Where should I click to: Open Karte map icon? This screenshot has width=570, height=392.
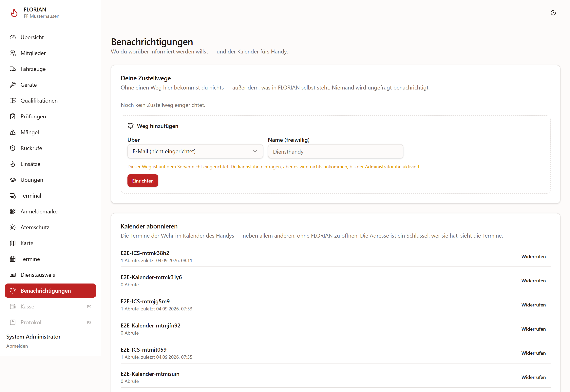(12, 243)
